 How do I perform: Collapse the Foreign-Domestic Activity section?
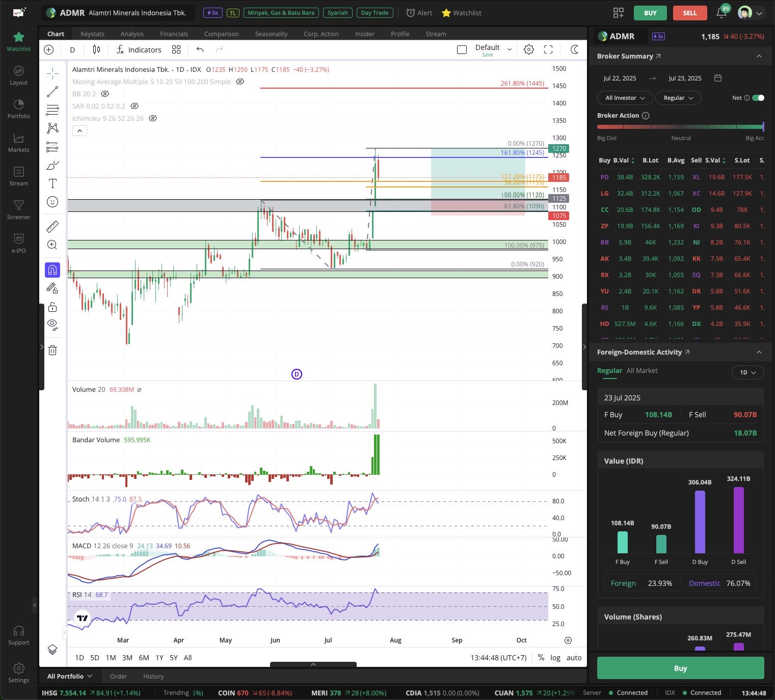pyautogui.click(x=759, y=352)
